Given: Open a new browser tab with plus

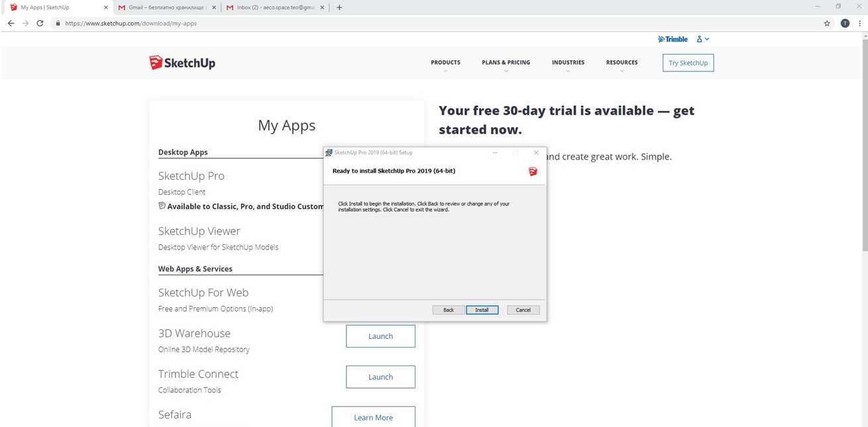Looking at the screenshot, I should point(339,7).
